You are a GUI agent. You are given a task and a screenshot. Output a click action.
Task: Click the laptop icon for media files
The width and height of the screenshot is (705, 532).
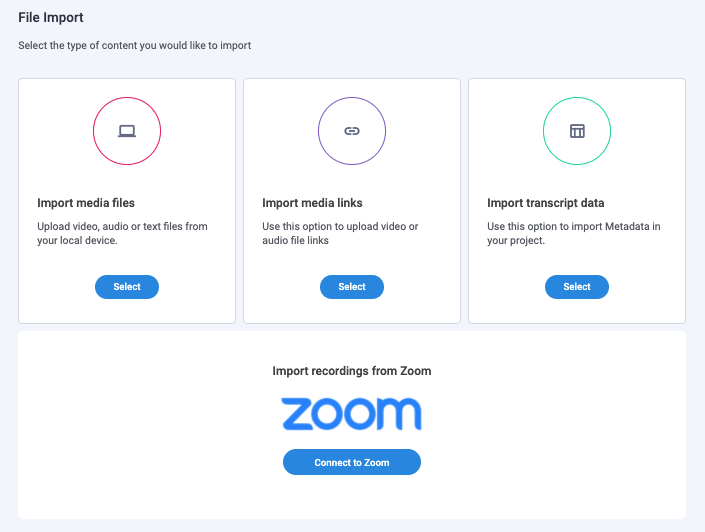tap(127, 131)
